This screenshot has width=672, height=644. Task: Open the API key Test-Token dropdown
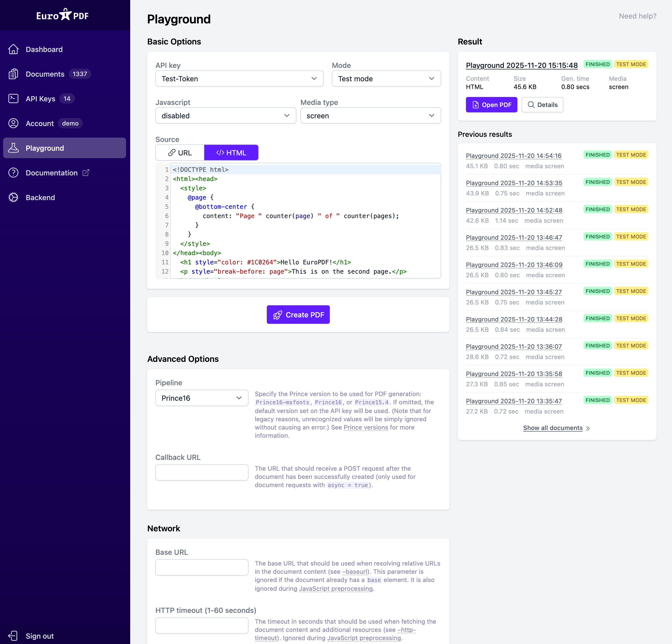click(239, 79)
